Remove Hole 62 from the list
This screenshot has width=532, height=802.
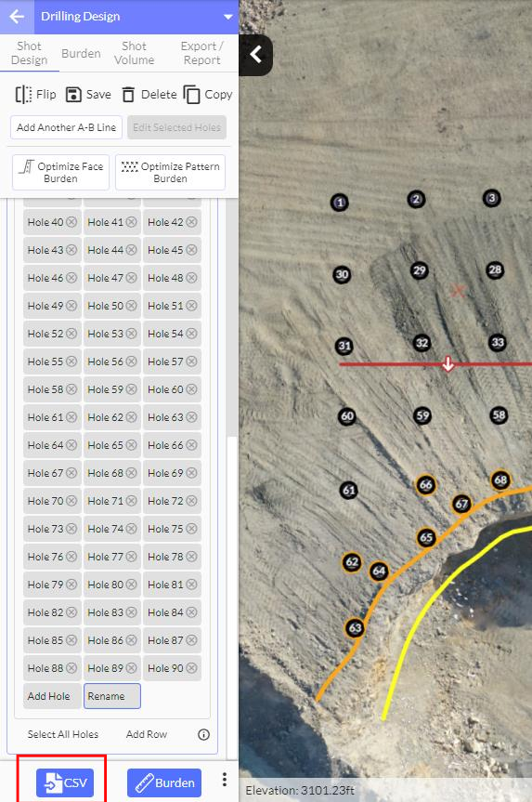tap(131, 417)
